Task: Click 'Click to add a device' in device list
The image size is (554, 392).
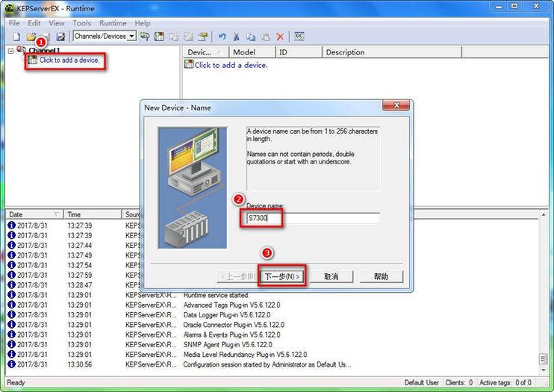Action: click(x=231, y=65)
